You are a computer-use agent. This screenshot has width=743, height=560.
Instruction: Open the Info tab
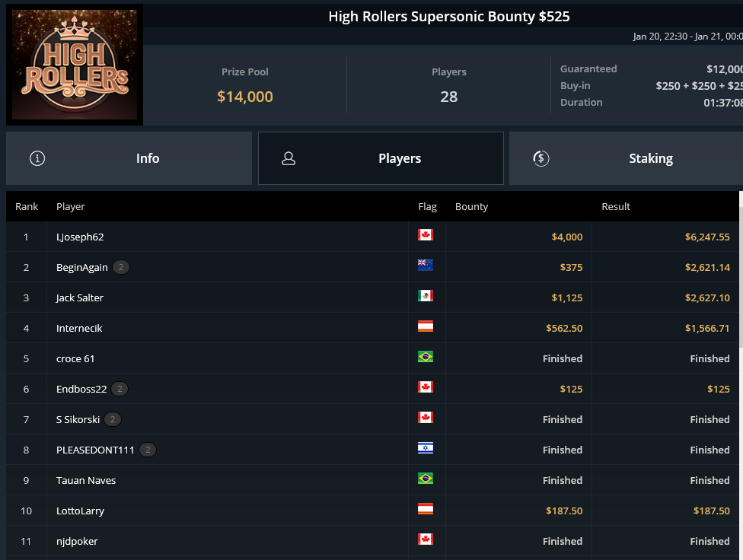[x=129, y=158]
